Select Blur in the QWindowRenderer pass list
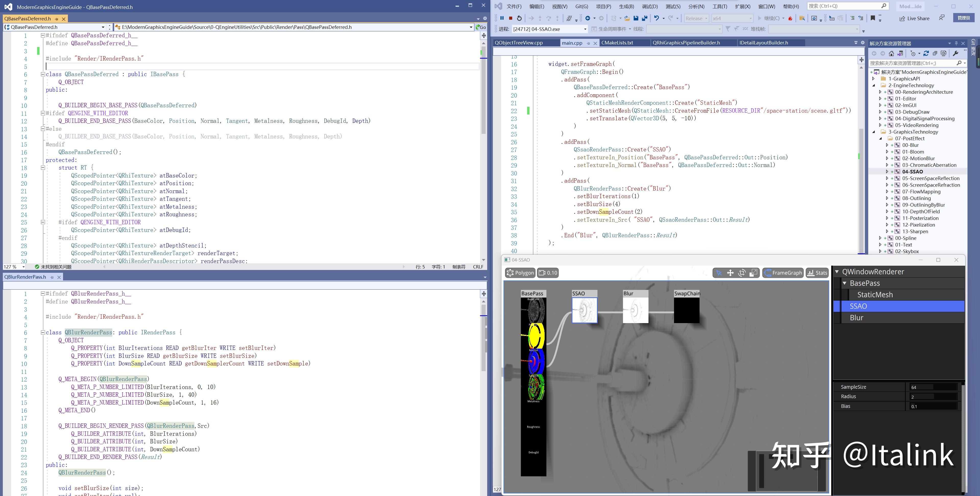 [856, 317]
